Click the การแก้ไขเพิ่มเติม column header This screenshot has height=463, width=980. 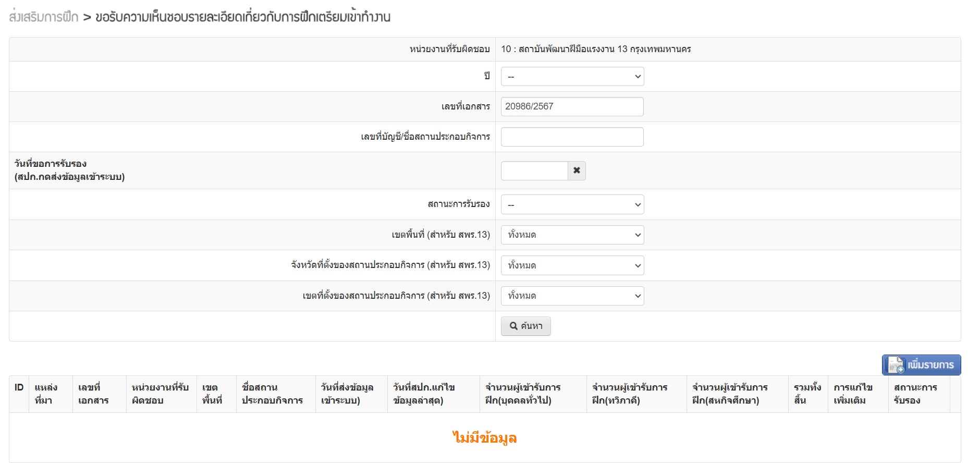tap(853, 394)
